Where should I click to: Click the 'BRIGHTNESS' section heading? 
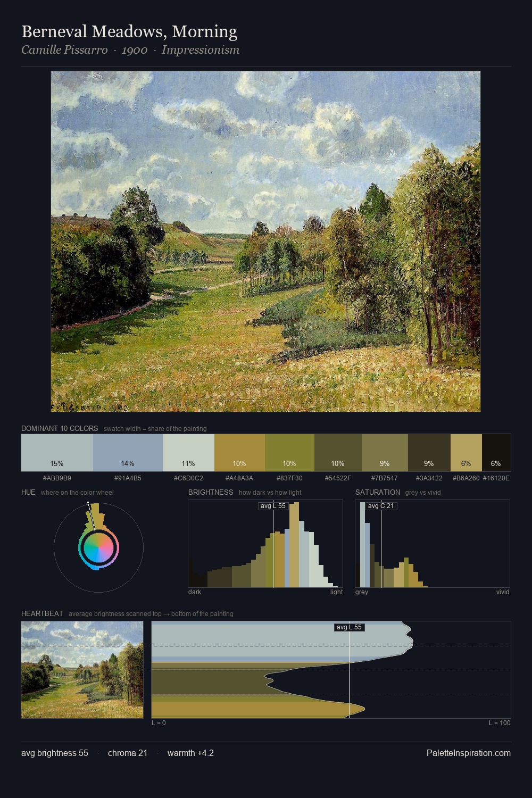point(211,492)
